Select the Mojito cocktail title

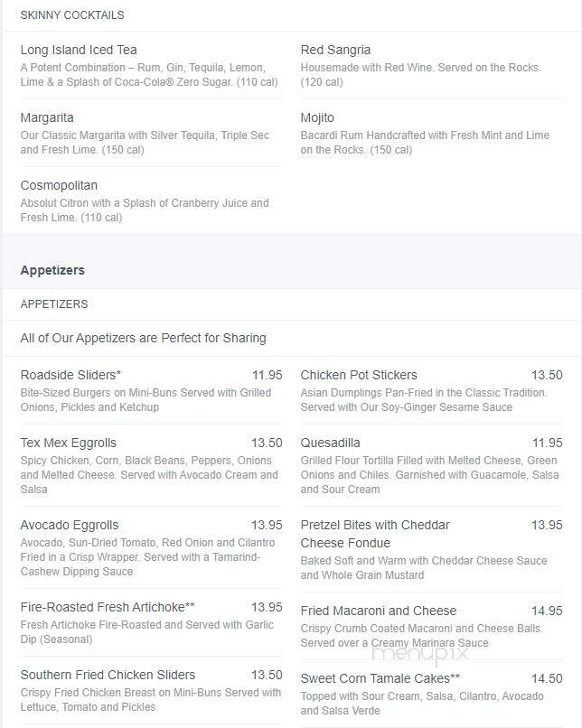click(317, 117)
